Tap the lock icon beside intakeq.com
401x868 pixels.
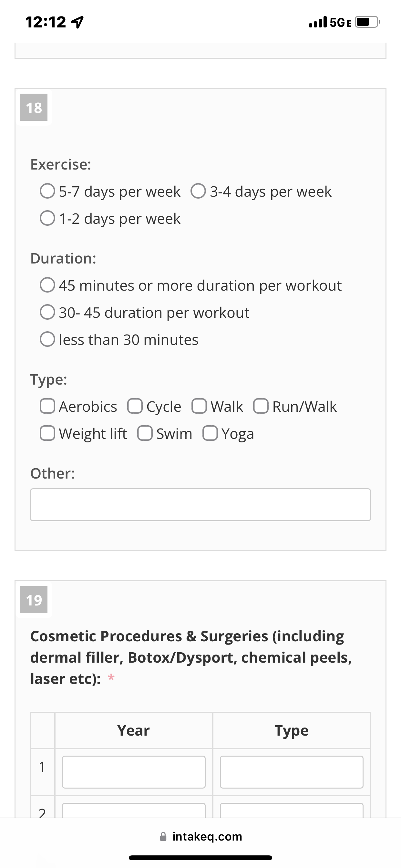[163, 836]
